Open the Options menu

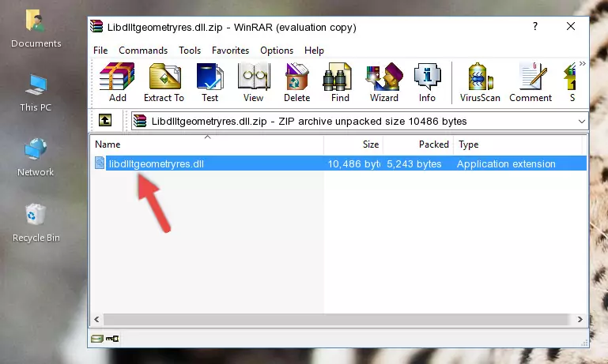(277, 51)
